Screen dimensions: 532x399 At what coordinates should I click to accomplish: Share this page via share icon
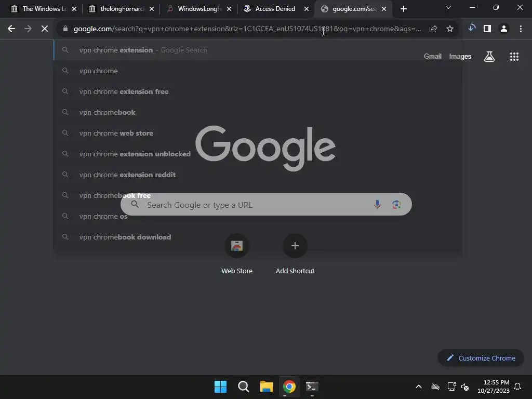pyautogui.click(x=433, y=29)
